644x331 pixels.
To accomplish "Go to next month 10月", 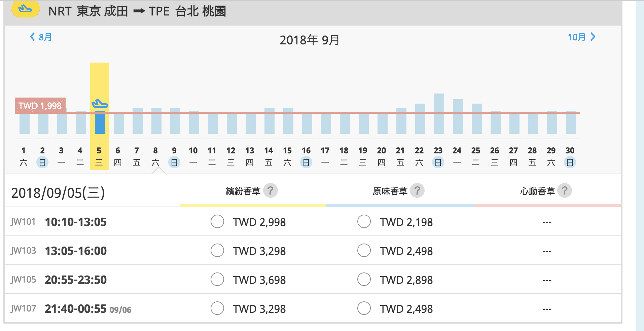I will coord(582,37).
